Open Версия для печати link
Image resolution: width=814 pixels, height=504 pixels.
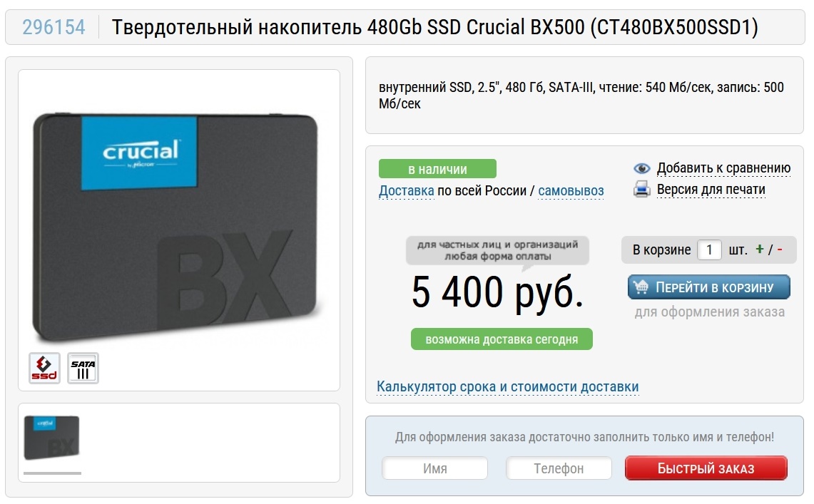point(711,189)
